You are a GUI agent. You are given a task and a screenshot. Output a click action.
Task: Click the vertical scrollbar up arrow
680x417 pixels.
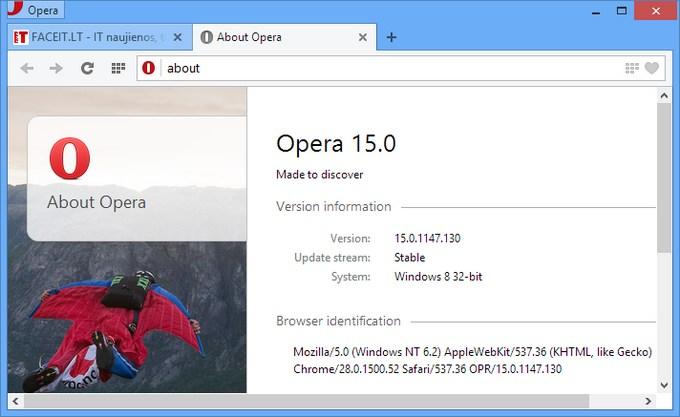point(664,95)
